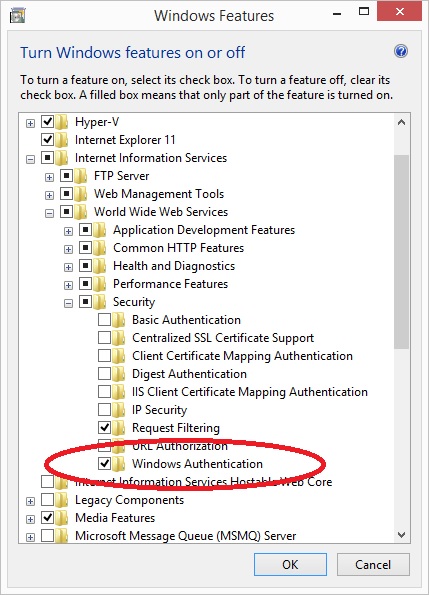Expand the Performance Features node
Viewport: 429px width, 595px height.
click(x=68, y=285)
